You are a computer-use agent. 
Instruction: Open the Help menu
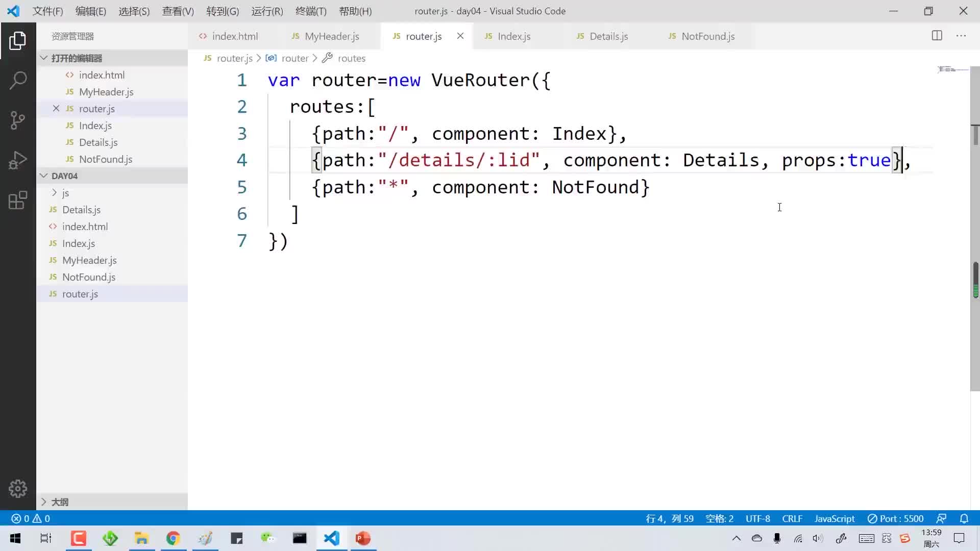[x=355, y=11]
